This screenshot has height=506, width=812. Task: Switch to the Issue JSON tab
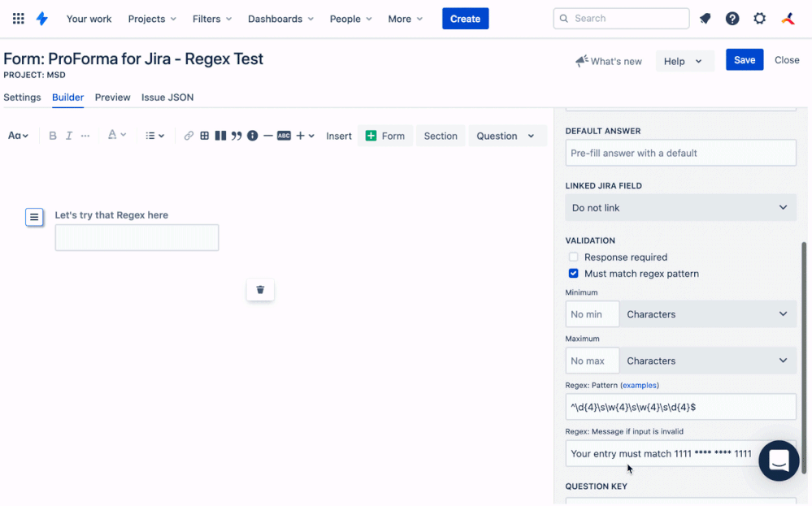tap(167, 97)
